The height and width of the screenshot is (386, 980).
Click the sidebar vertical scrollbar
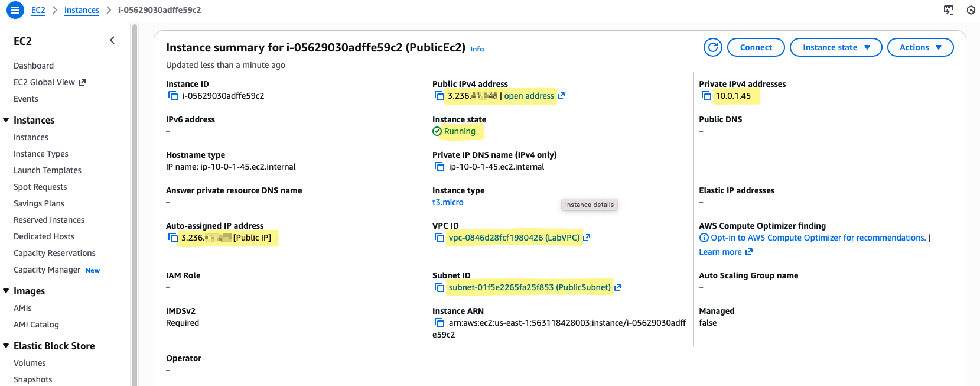click(134, 205)
